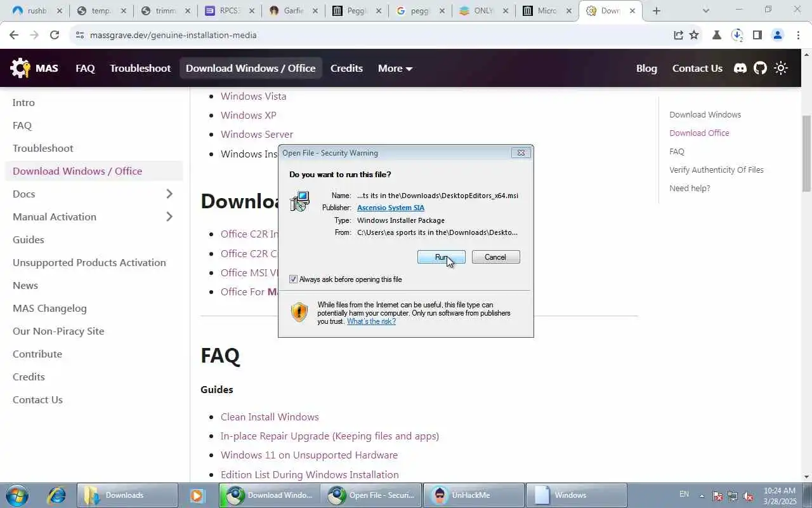Open the What's the risk? link

coord(371,321)
